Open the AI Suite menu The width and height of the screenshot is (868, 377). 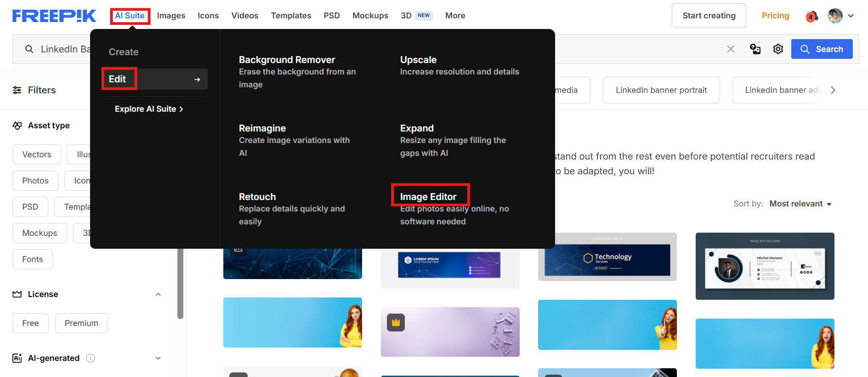click(130, 16)
